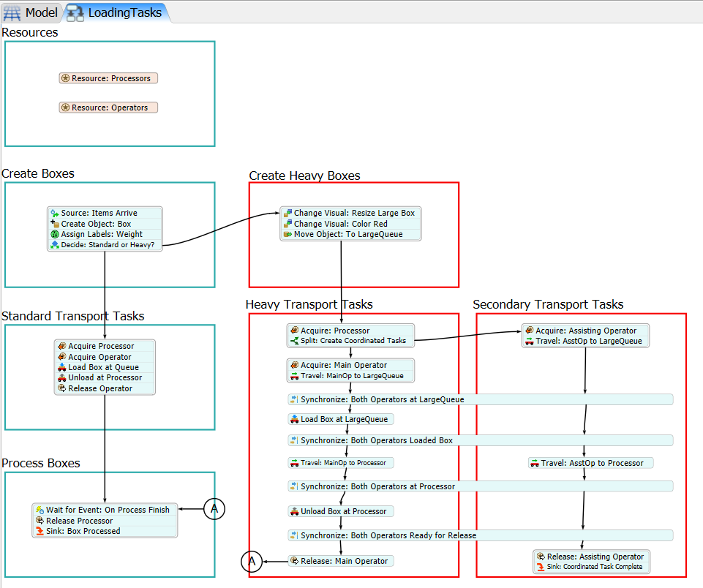
Task: Select the Change Visual: Color Red activity
Action: (x=350, y=224)
